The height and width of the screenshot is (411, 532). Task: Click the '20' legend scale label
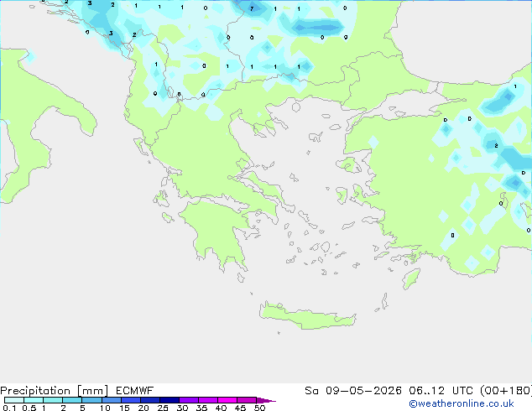tap(143, 408)
